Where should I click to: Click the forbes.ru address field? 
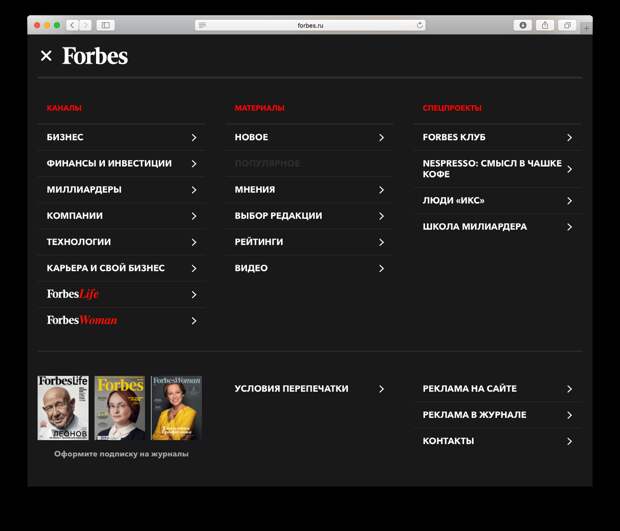310,25
